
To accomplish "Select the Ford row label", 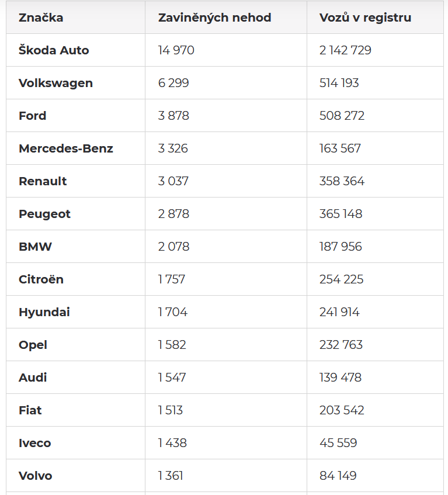I will (x=33, y=116).
